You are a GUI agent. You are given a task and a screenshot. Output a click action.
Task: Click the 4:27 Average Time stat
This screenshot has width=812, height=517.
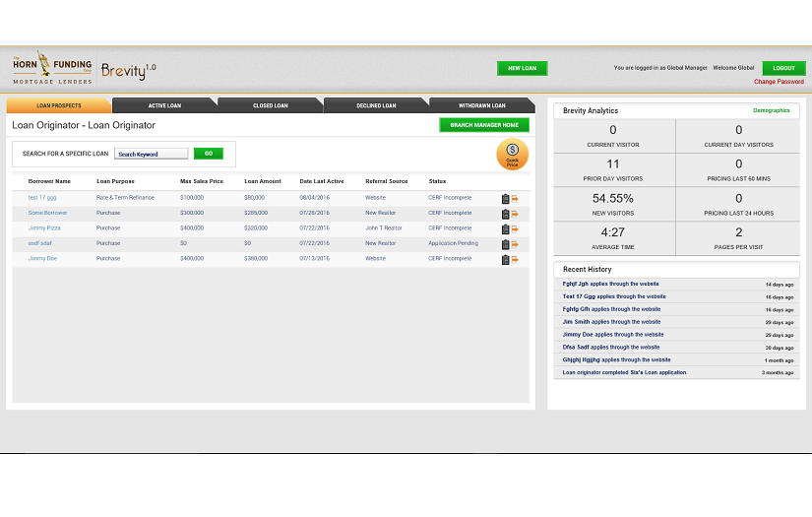click(613, 237)
